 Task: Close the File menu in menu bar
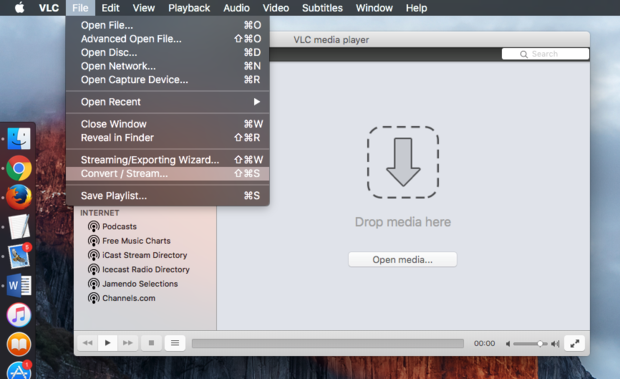80,8
